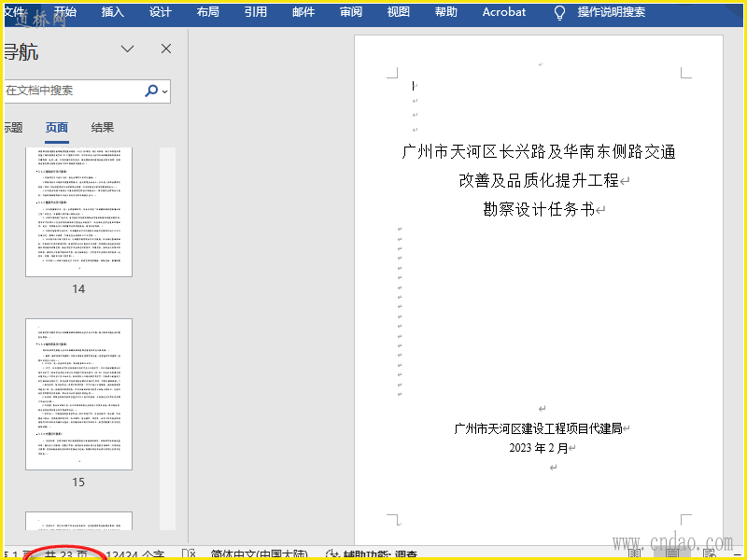Select the 设计 ribbon tab
This screenshot has height=560, width=747.
coord(160,12)
